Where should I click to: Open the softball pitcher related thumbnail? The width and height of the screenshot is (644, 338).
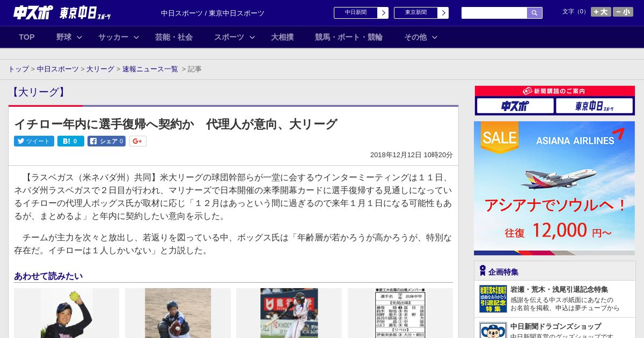pyautogui.click(x=67, y=313)
